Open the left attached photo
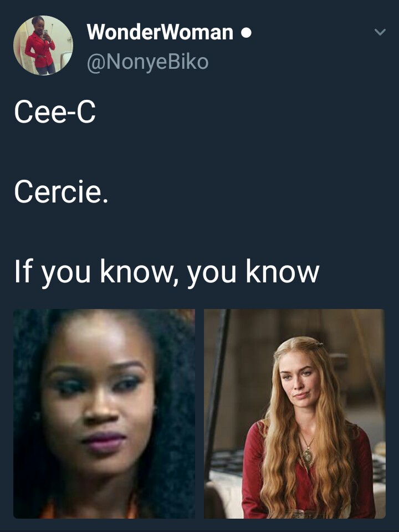 [104, 414]
